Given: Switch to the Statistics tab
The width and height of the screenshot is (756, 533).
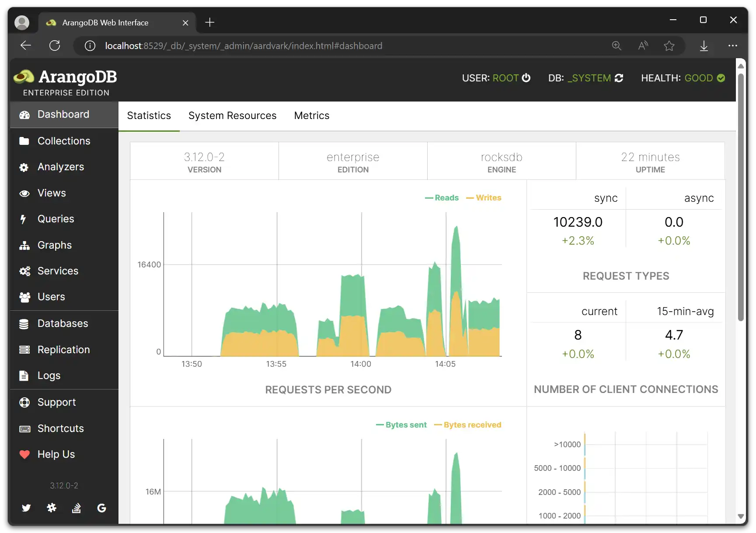Looking at the screenshot, I should pos(149,116).
